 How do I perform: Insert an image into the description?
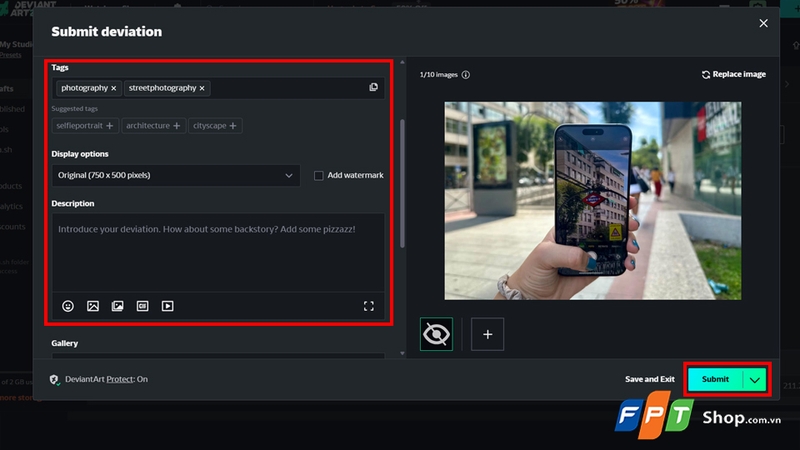pos(93,306)
